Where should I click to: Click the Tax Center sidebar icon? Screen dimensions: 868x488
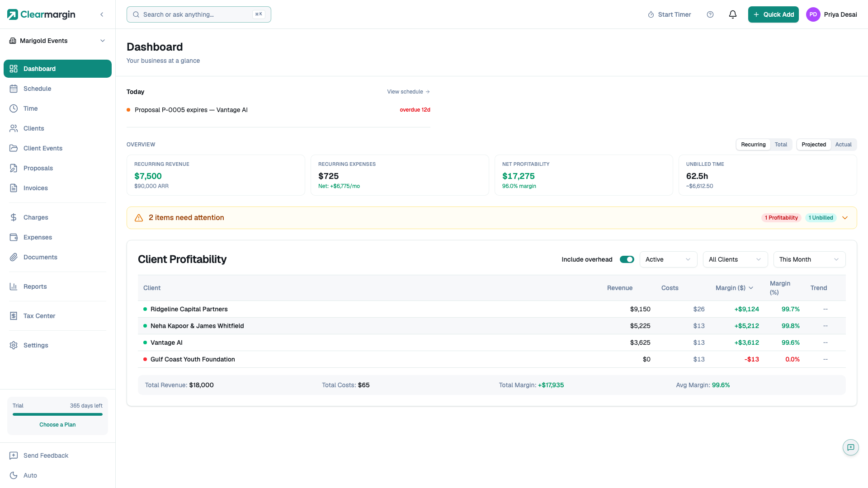pyautogui.click(x=14, y=316)
